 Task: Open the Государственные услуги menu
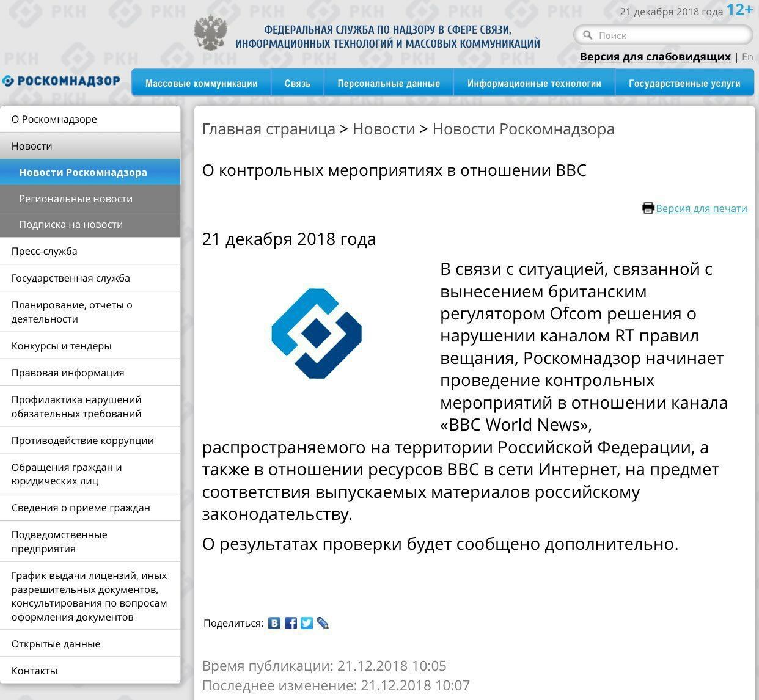point(684,83)
